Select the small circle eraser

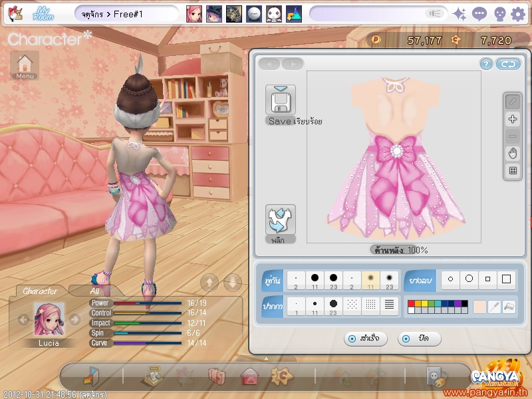[x=450, y=279]
